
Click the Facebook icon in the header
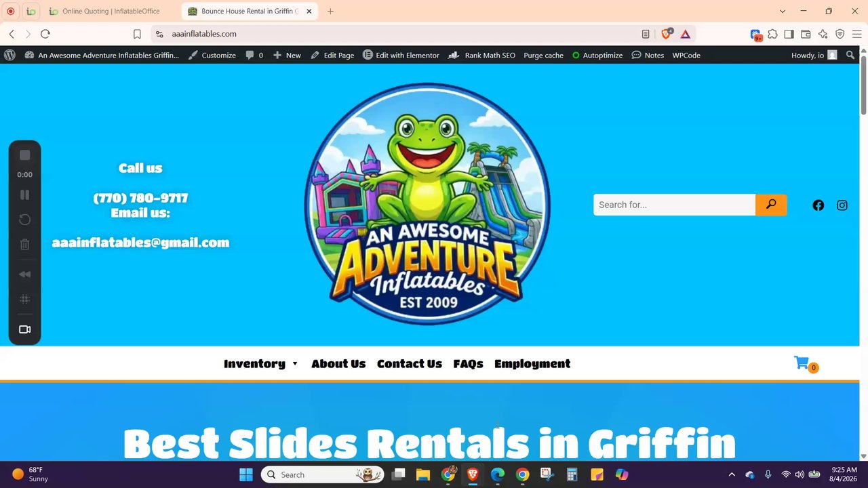click(818, 205)
